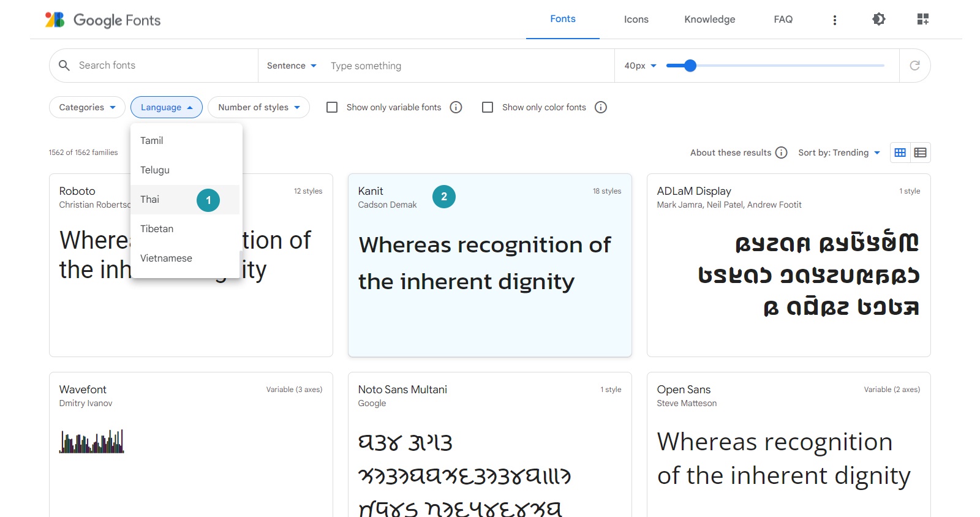Click the About these results text
The width and height of the screenshot is (980, 517).
coord(731,153)
